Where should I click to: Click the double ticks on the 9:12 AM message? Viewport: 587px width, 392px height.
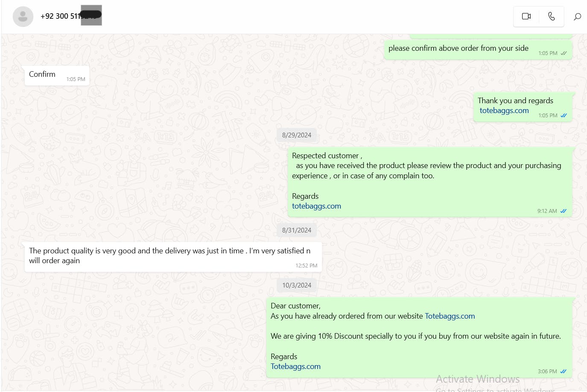click(563, 211)
